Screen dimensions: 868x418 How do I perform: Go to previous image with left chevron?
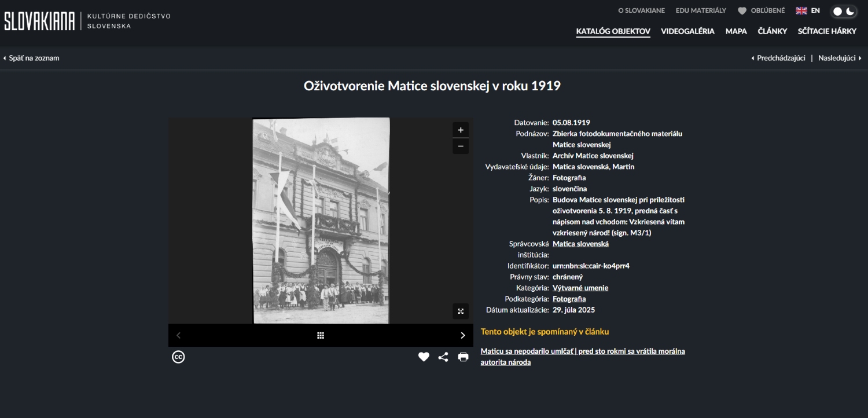tap(179, 335)
